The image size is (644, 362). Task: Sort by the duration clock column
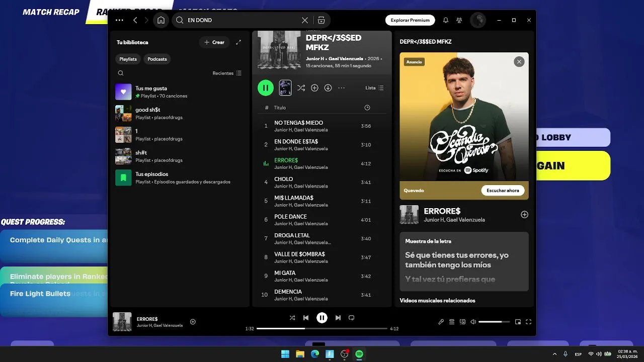[x=367, y=108]
